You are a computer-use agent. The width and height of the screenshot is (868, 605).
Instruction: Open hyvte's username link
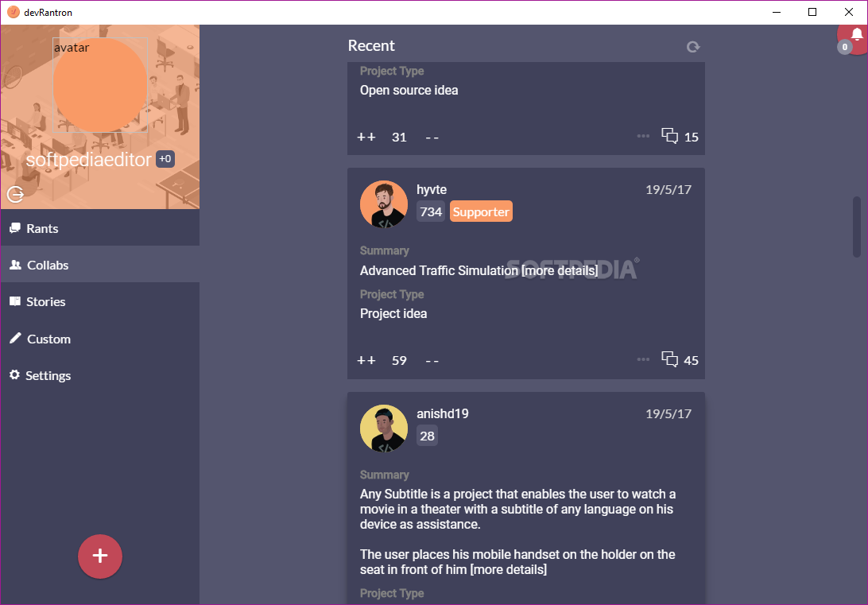(432, 189)
